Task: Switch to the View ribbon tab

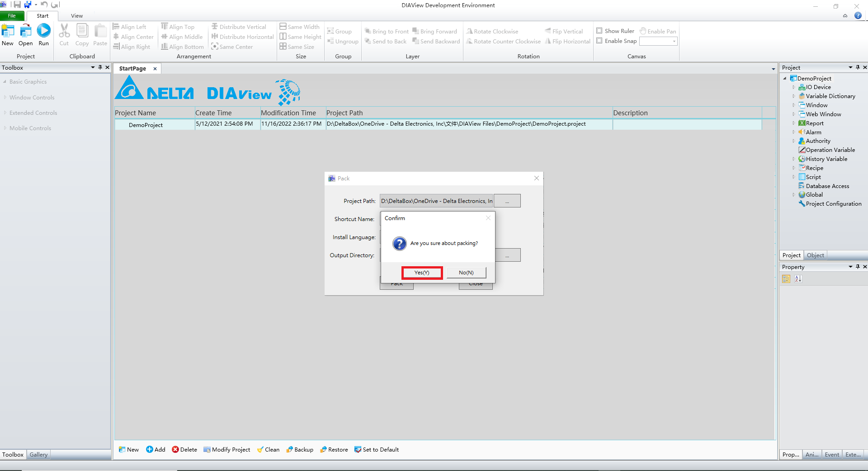Action: (77, 16)
